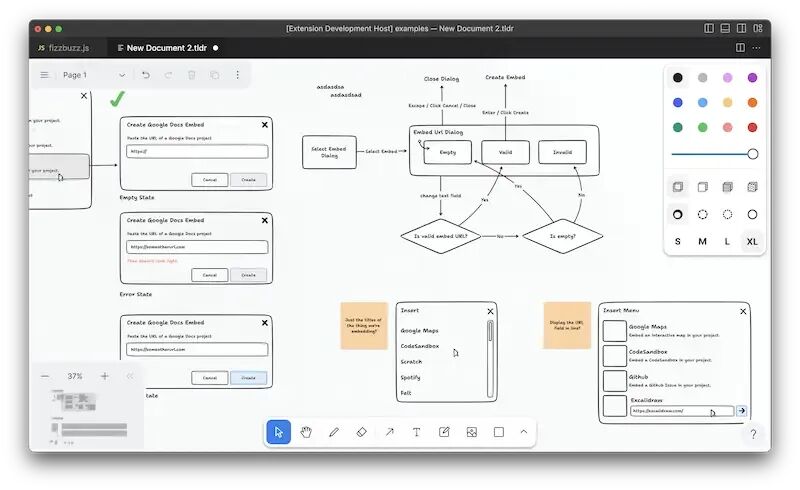This screenshot has height=490, width=800.
Task: Click the 'Valid' state box
Action: coord(505,152)
